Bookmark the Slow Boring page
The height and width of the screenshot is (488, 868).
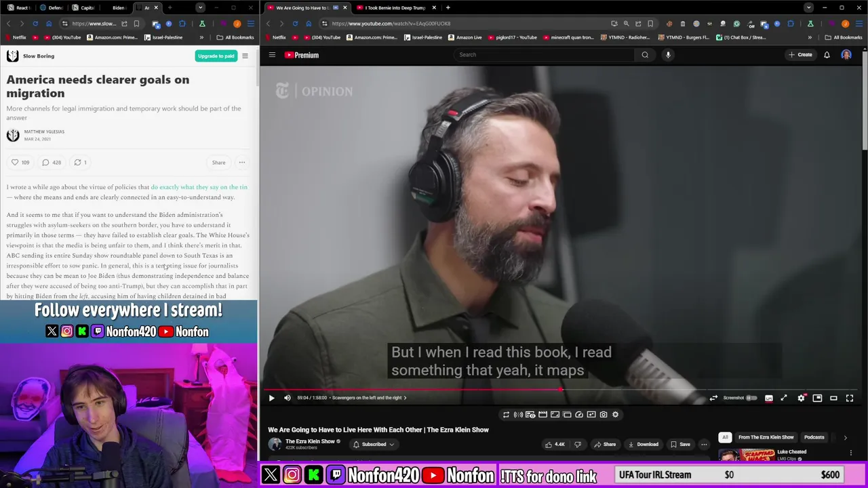click(x=136, y=24)
